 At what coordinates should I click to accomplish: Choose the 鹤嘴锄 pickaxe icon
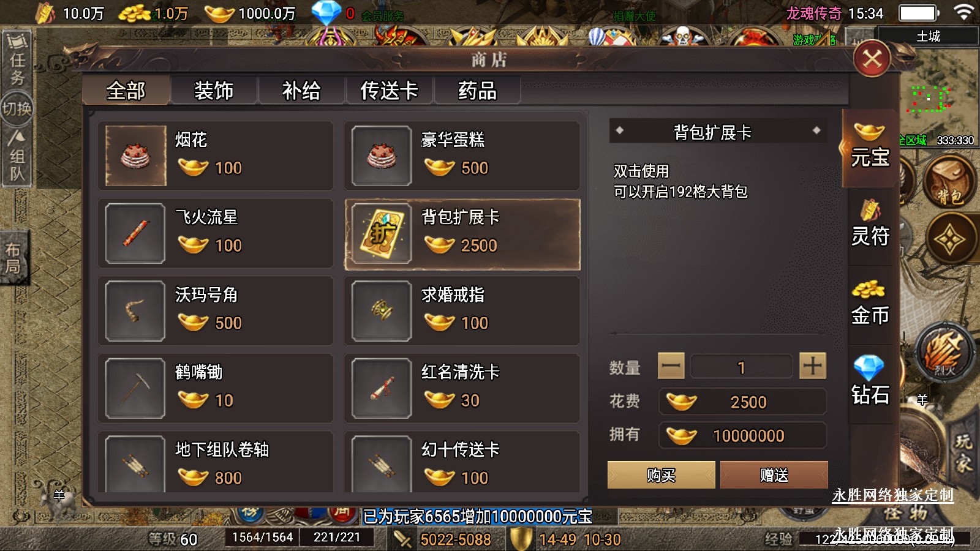coord(135,388)
